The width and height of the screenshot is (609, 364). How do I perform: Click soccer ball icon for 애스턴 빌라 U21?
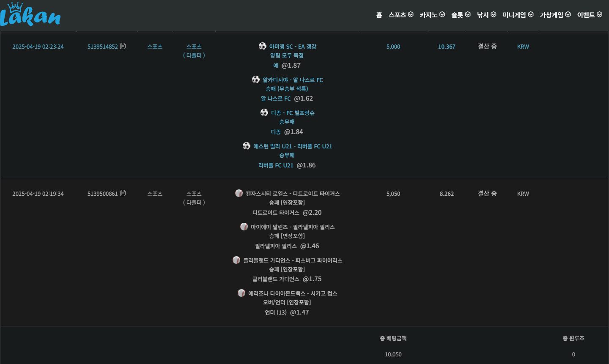(247, 146)
